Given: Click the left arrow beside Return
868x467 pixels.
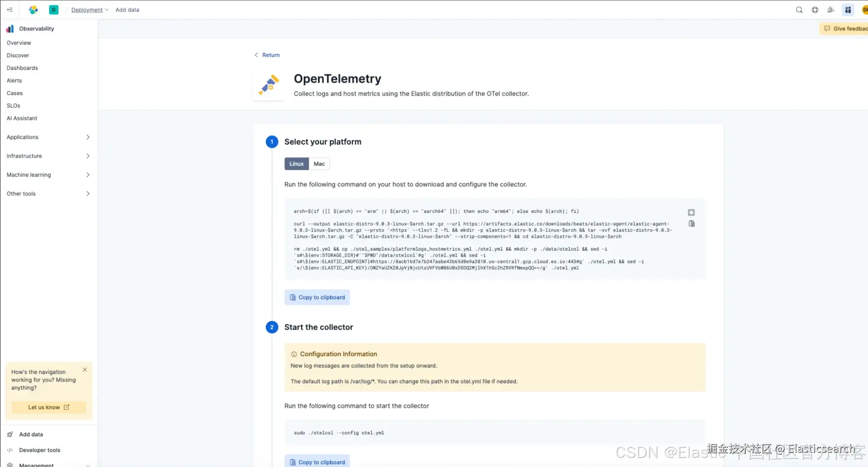Looking at the screenshot, I should point(256,55).
